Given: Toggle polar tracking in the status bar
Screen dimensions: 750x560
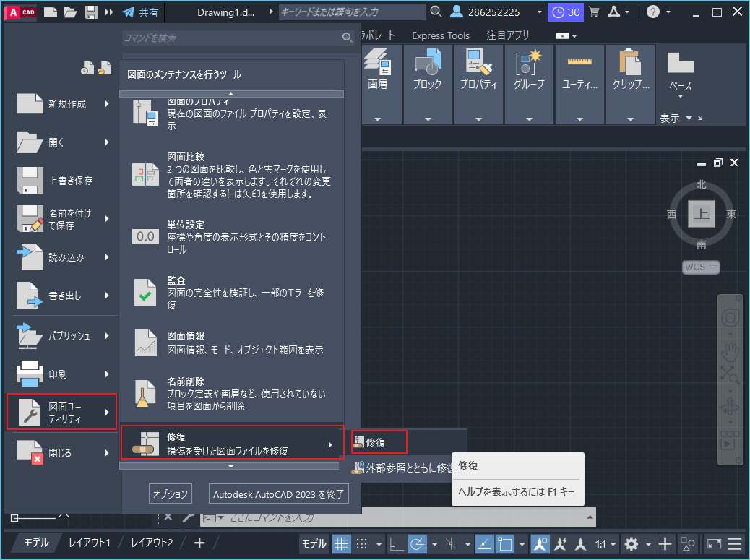Looking at the screenshot, I should coord(417,544).
